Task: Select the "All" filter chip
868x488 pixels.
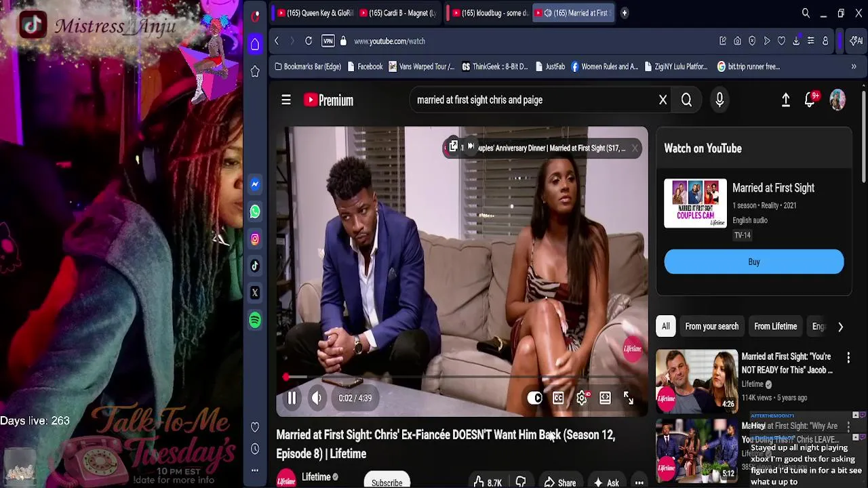Action: (x=666, y=326)
